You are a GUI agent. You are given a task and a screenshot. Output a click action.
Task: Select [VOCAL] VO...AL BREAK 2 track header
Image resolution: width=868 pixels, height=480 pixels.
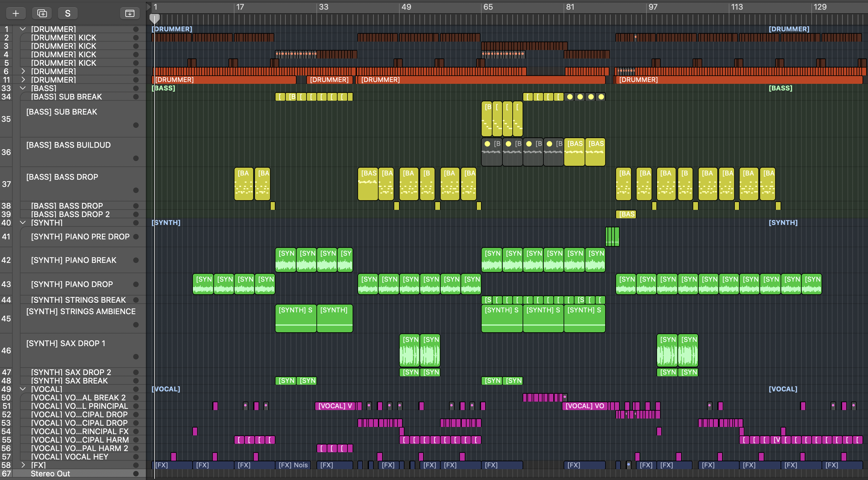coord(73,397)
